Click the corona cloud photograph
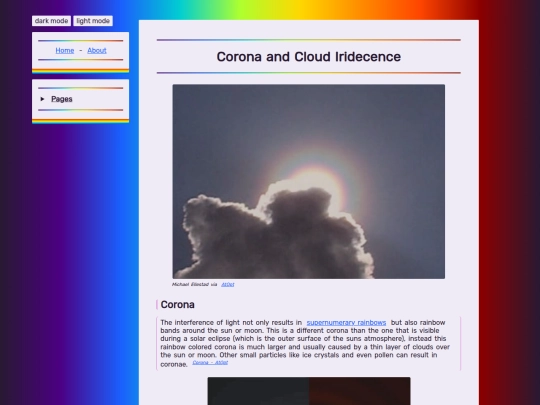This screenshot has width=540, height=405. 309,181
